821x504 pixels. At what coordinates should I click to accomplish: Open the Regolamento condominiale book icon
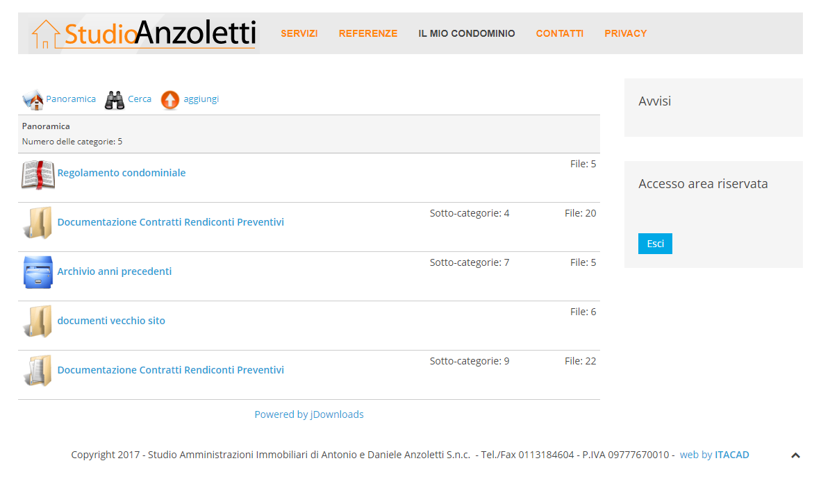tap(38, 175)
